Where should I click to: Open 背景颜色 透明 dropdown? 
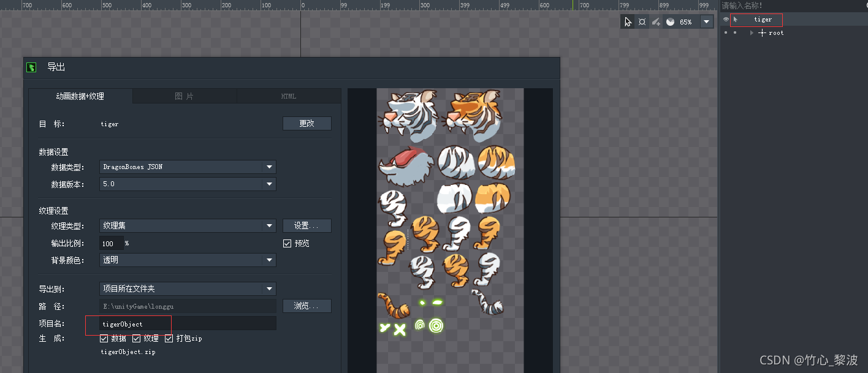188,260
